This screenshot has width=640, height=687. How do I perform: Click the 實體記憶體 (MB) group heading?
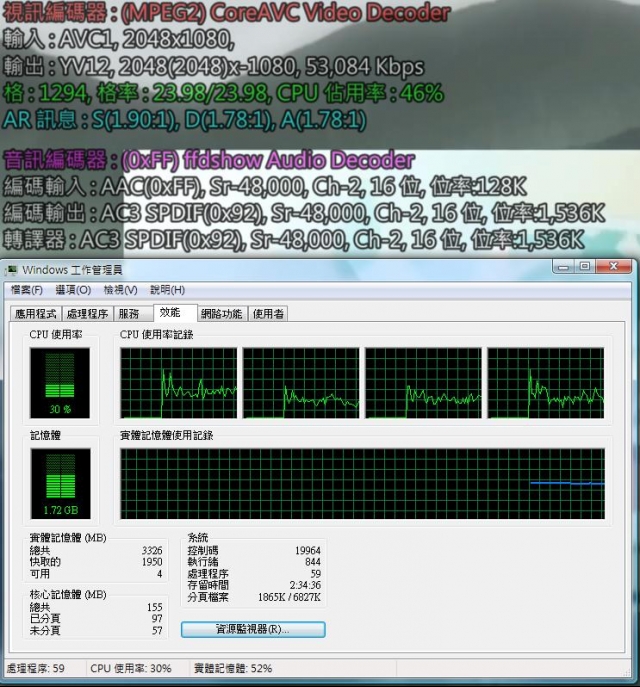click(68, 538)
